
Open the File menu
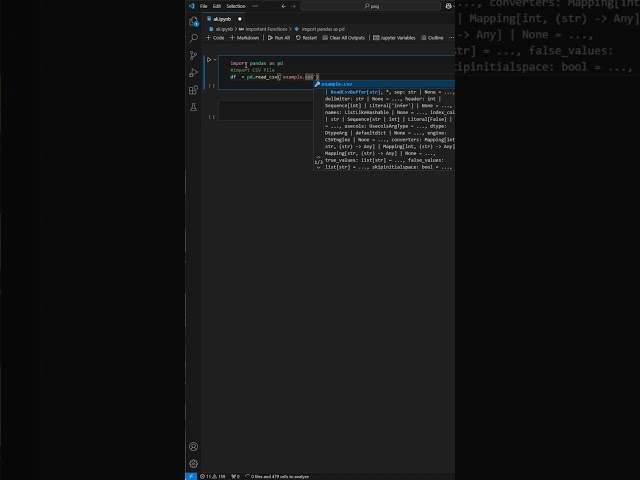click(x=204, y=6)
